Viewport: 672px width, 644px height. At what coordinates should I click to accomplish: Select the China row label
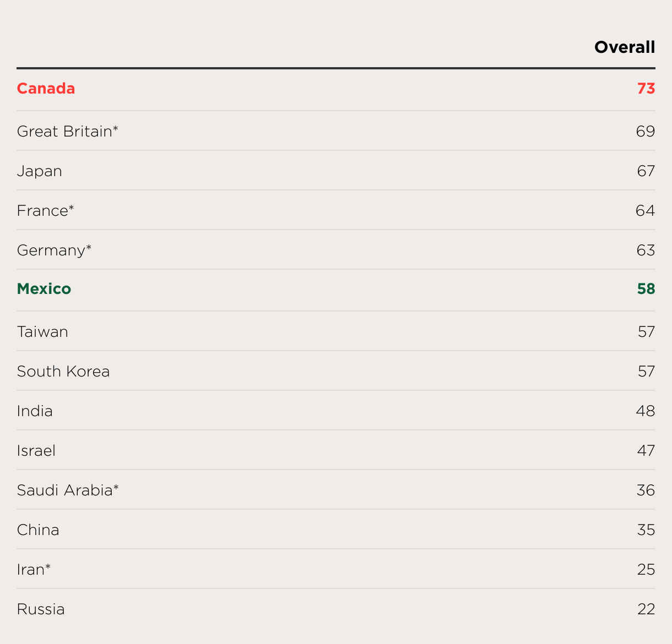point(38,530)
